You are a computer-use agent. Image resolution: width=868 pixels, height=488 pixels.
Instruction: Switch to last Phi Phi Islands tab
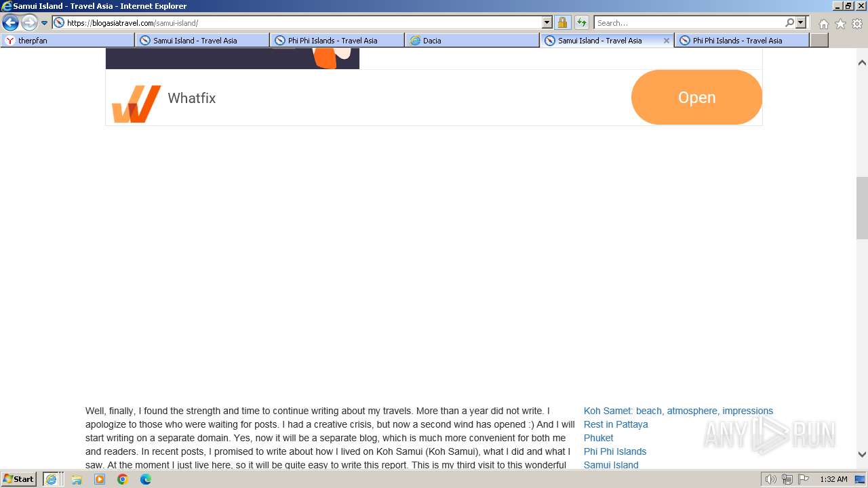coord(742,41)
